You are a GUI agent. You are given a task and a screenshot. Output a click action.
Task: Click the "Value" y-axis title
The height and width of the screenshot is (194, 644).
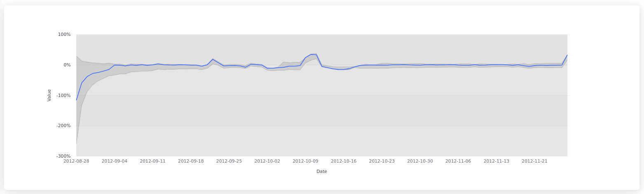coord(49,95)
